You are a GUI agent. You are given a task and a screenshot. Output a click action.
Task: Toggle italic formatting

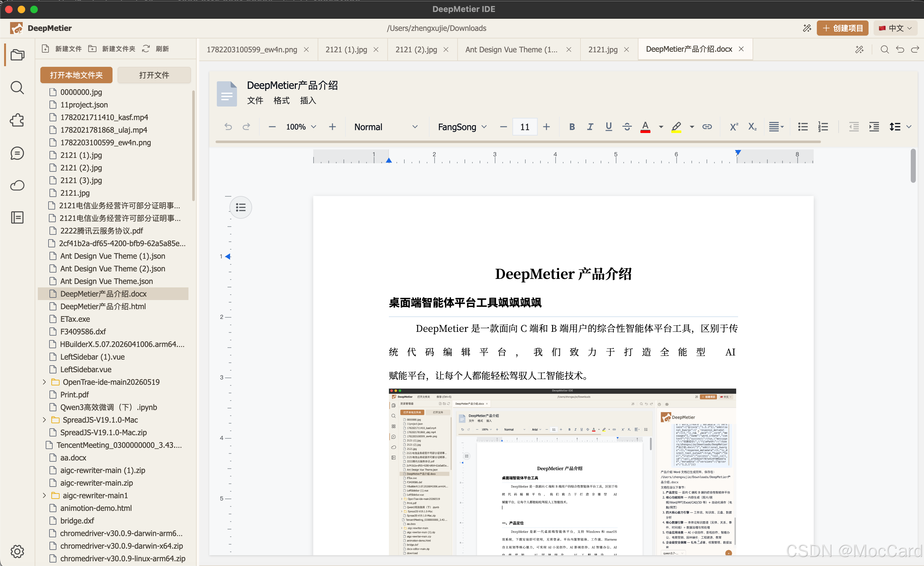590,127
